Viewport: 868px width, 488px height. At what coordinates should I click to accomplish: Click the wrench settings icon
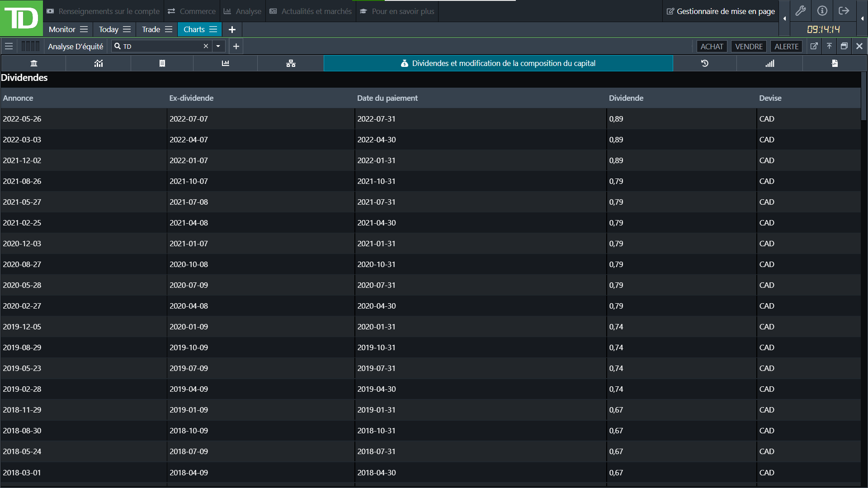[x=800, y=11]
